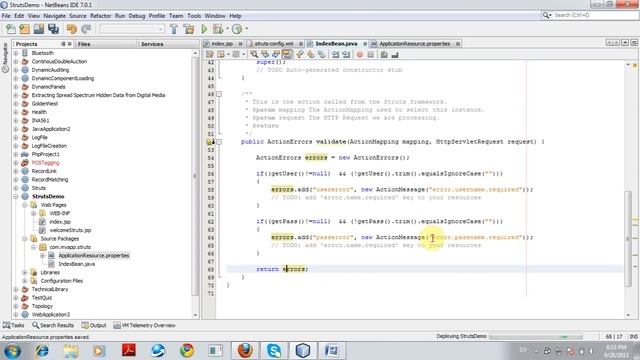Viewport: 640px width, 360px height.
Task: Click the Undo arrow icon
Action: click(x=72, y=29)
